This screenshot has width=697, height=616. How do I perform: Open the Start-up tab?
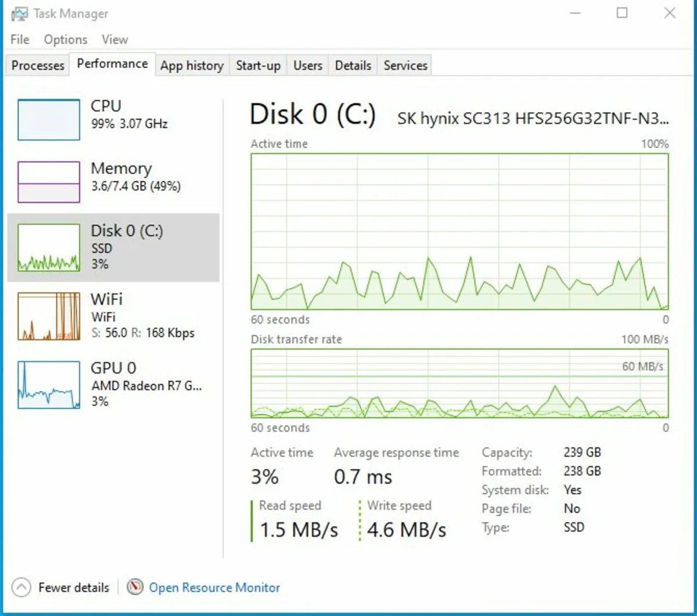tap(258, 66)
